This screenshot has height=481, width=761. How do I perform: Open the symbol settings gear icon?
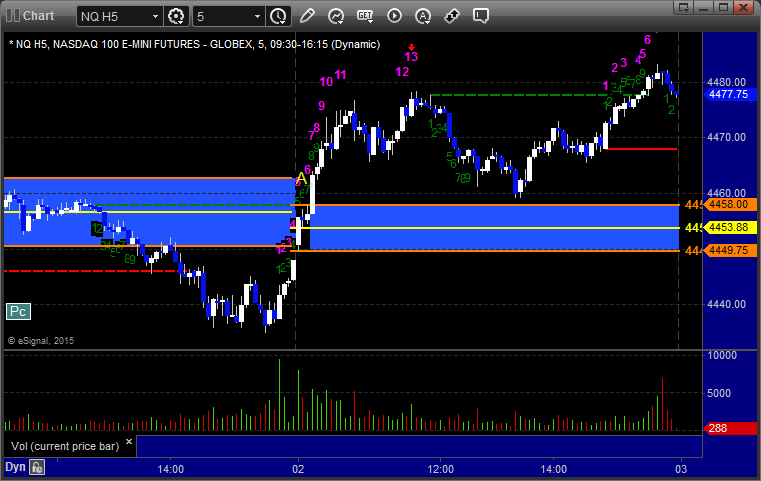pos(176,16)
